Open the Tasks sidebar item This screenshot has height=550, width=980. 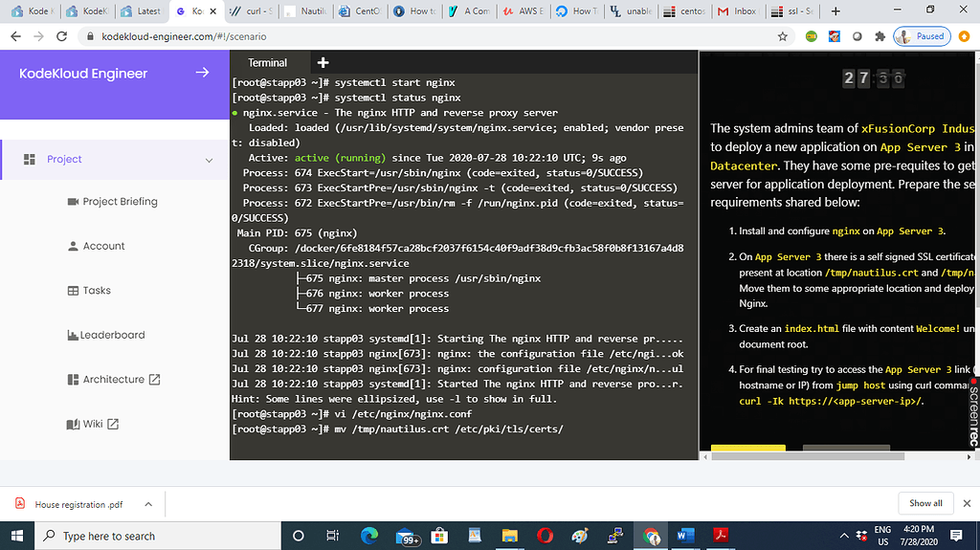pos(97,291)
